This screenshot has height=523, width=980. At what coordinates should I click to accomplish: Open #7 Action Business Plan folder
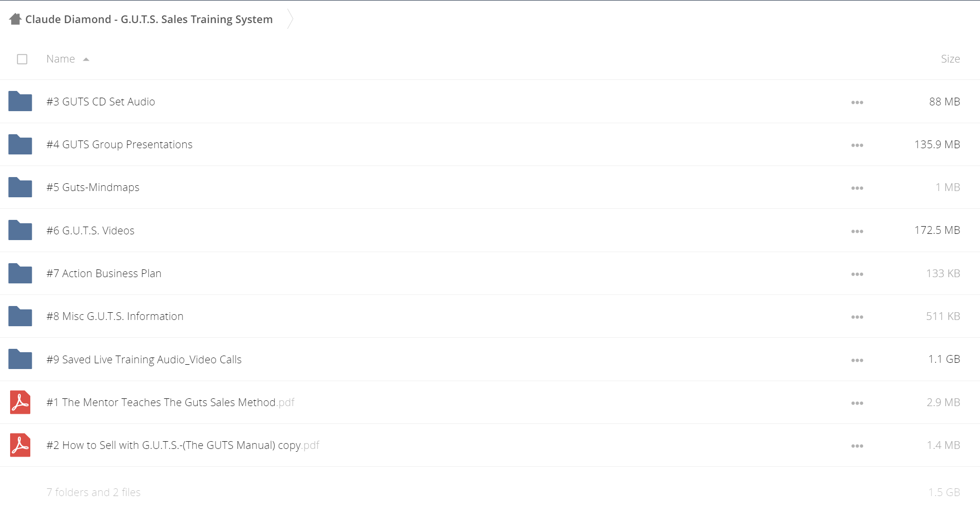[104, 273]
